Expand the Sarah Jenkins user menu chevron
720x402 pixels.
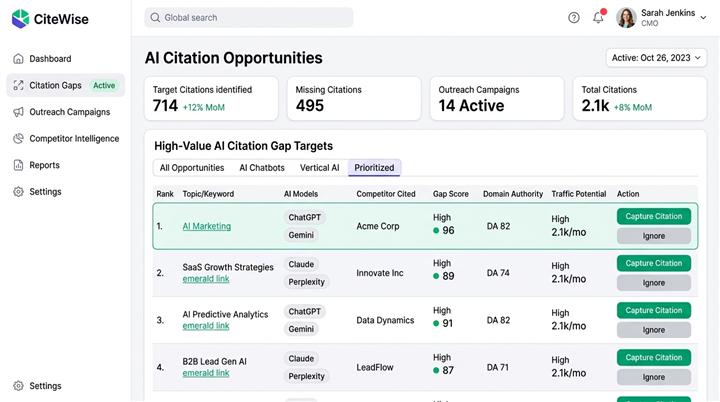tap(703, 18)
